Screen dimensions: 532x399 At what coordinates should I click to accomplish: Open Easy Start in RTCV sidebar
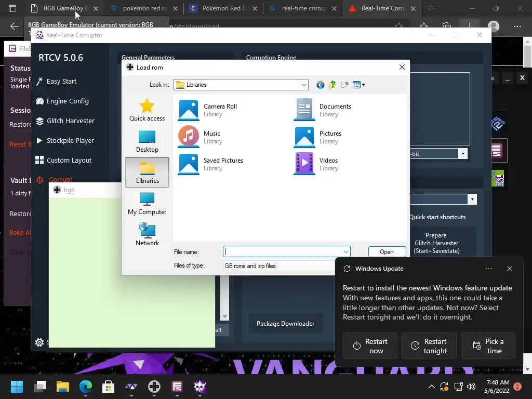pos(57,82)
